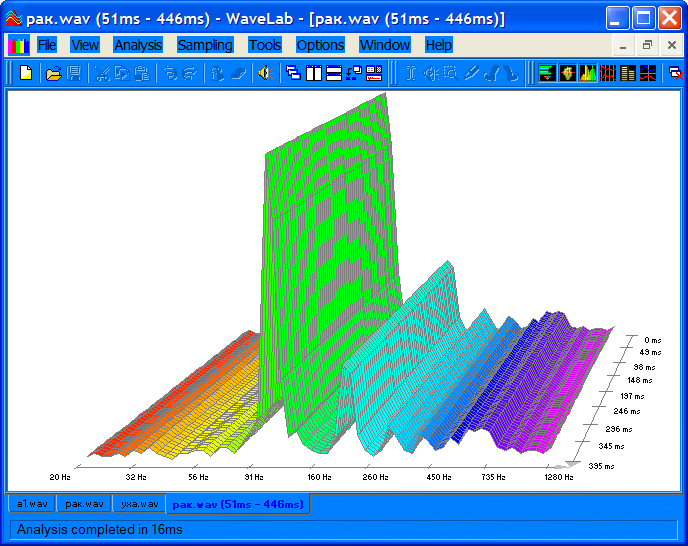The height and width of the screenshot is (546, 688).
Task: Cascade windows using the toolbar icon
Action: [293, 73]
